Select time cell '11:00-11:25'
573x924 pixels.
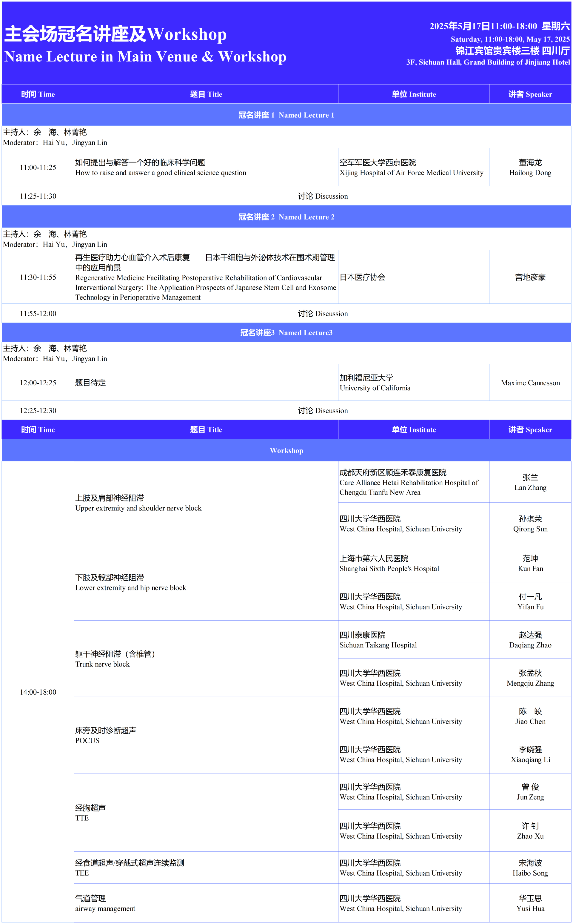38,167
